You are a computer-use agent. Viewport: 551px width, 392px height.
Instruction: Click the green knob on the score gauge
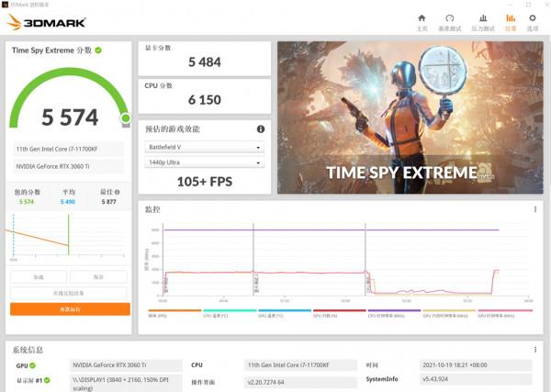coord(126,118)
